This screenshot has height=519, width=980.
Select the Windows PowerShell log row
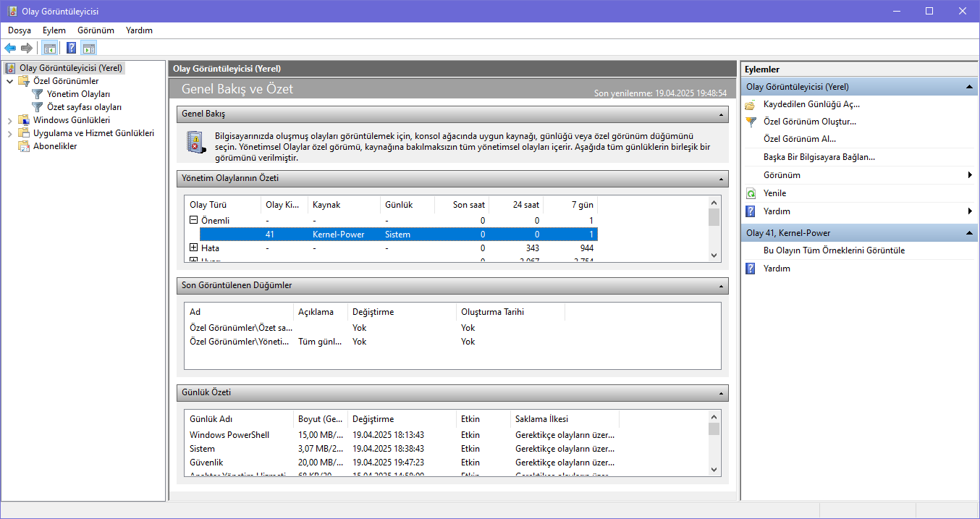[x=402, y=435]
